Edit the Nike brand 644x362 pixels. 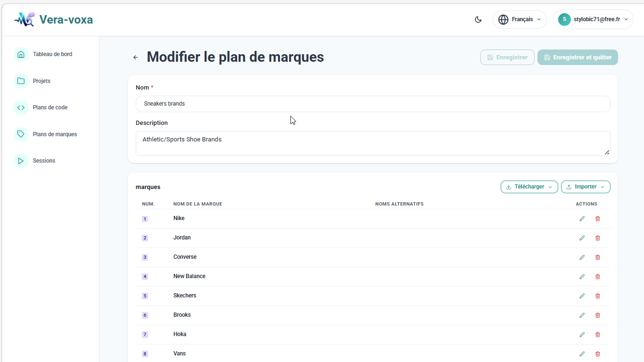coord(582,219)
